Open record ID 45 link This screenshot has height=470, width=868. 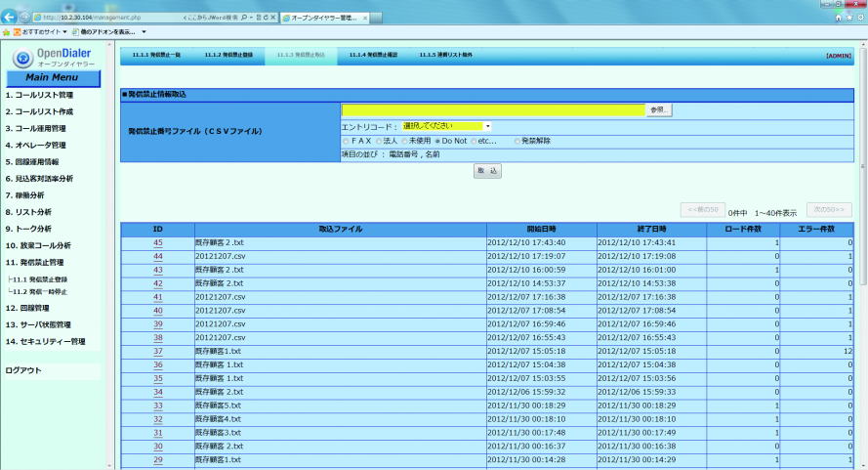coord(158,242)
